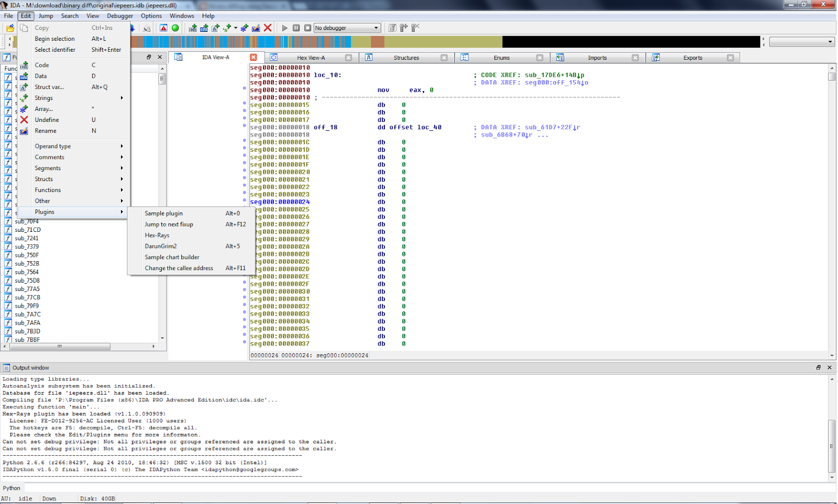Switch to the Imports tab
The image size is (838, 504).
[x=597, y=58]
